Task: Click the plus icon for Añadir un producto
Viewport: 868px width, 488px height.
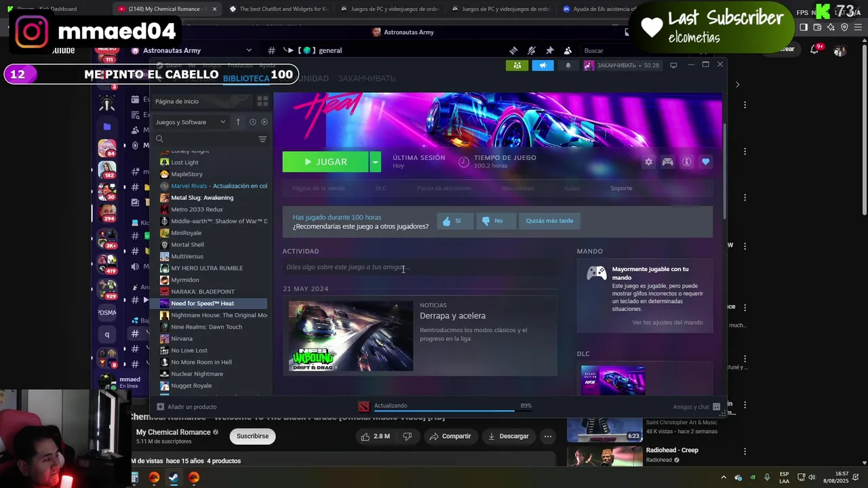Action: click(160, 407)
